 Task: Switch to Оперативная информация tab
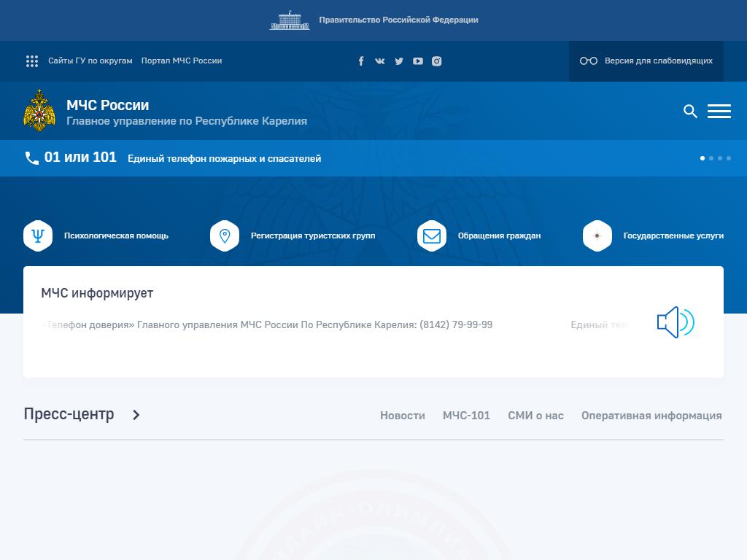[x=651, y=416]
